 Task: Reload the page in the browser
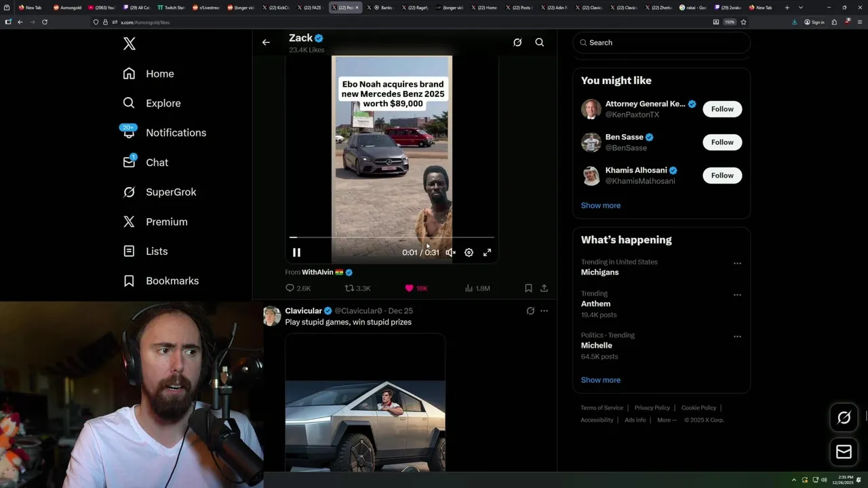[x=45, y=22]
